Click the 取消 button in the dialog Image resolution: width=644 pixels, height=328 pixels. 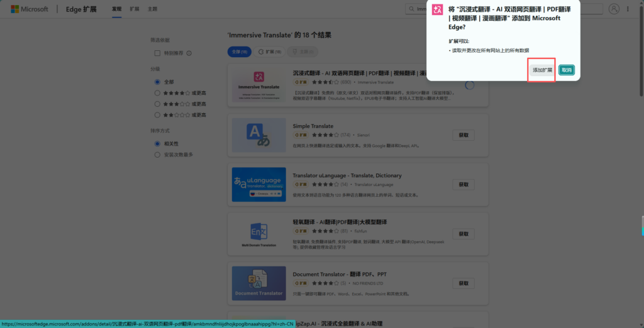[x=567, y=70]
